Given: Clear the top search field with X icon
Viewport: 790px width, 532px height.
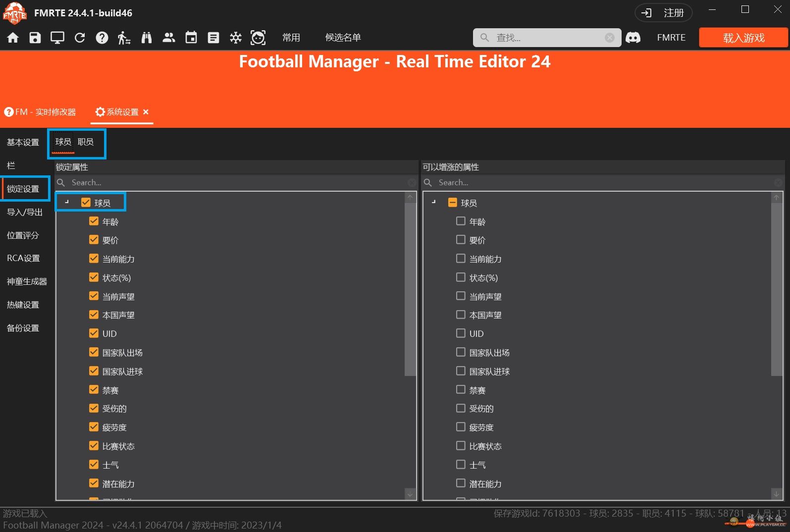Looking at the screenshot, I should tap(610, 38).
